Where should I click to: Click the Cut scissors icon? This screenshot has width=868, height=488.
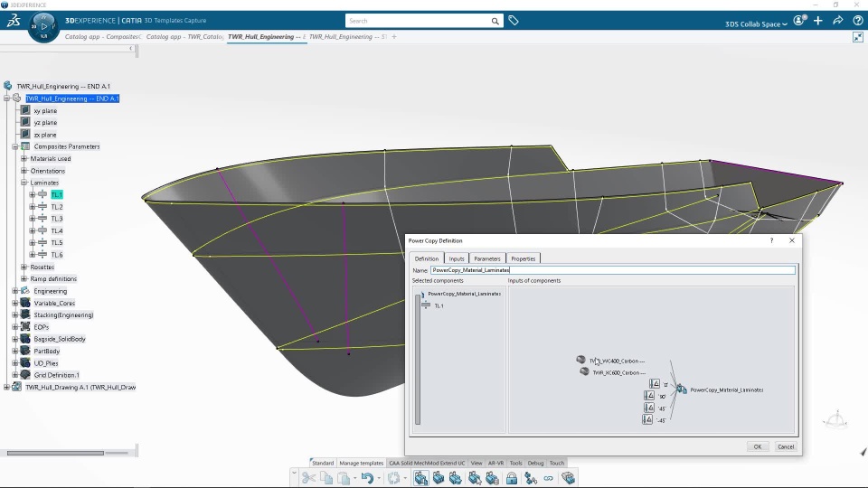(x=308, y=478)
